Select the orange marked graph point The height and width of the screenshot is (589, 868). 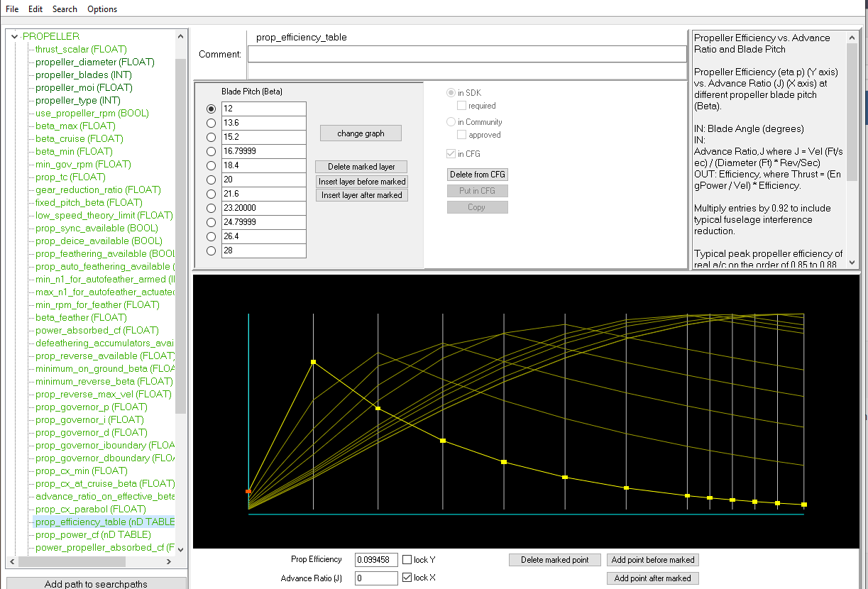click(248, 491)
